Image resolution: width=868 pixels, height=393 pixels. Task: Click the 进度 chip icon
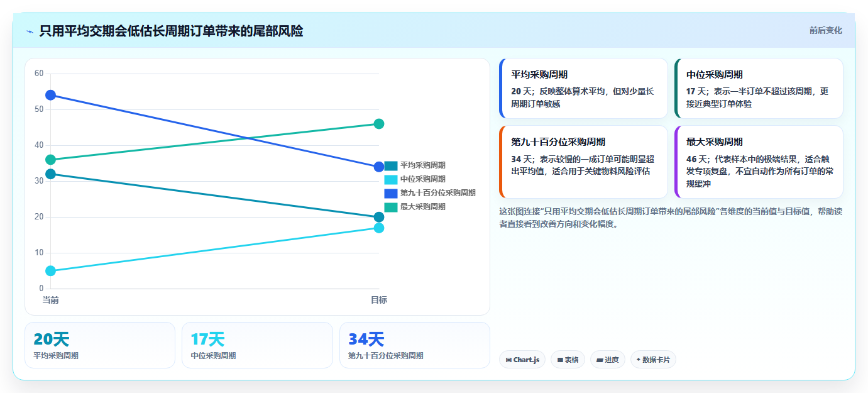[x=600, y=360]
